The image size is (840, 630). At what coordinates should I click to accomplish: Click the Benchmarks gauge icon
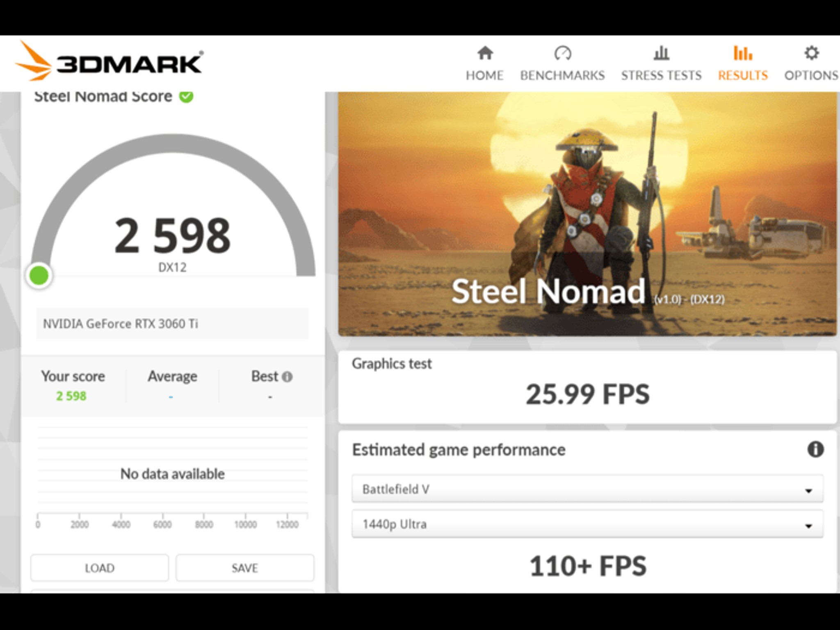pyautogui.click(x=562, y=53)
